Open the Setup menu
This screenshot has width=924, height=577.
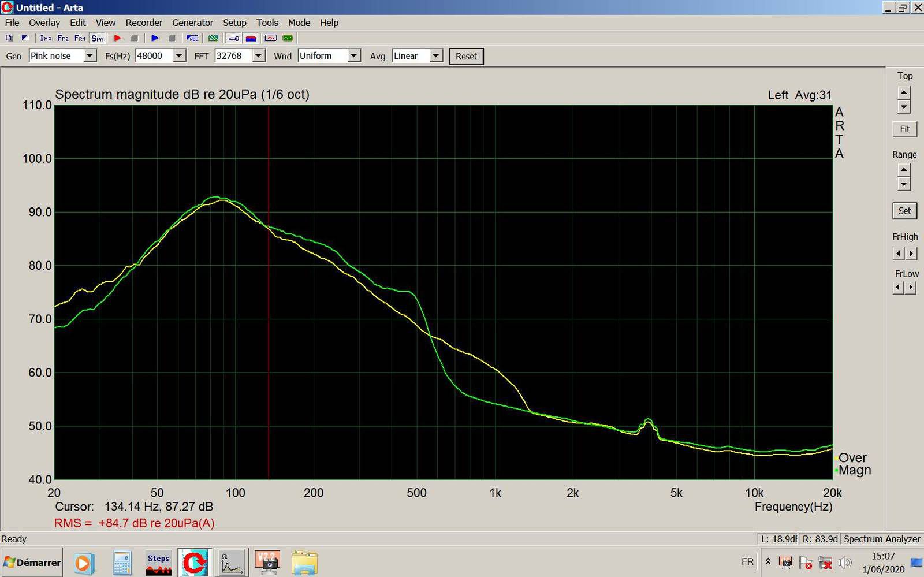[x=234, y=23]
